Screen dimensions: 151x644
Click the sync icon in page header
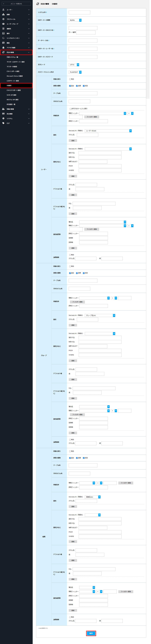click(x=38, y=4)
